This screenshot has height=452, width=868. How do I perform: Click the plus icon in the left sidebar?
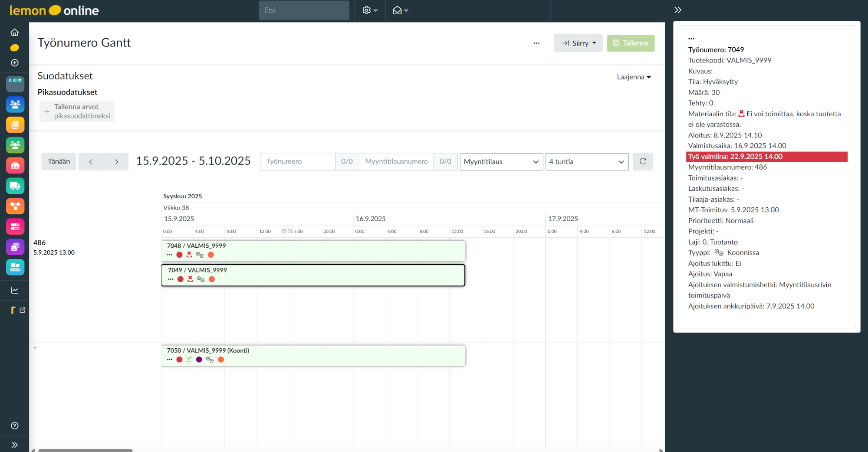(x=15, y=62)
